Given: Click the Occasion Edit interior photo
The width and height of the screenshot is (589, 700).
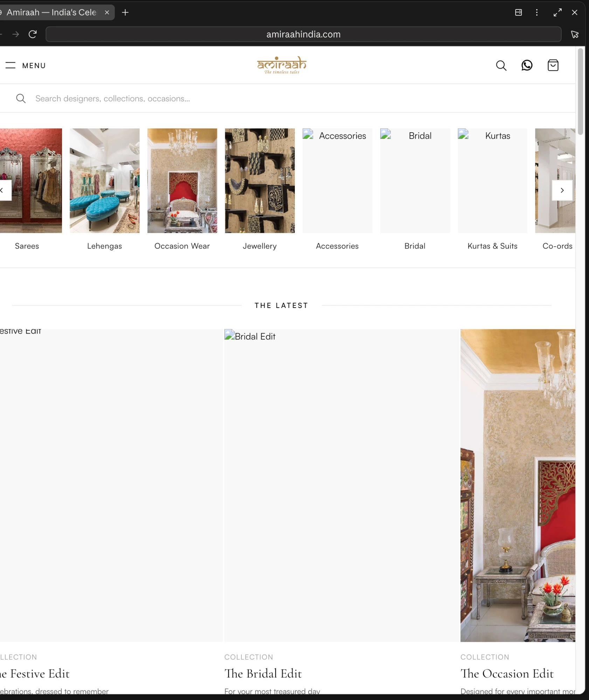Looking at the screenshot, I should click(518, 485).
